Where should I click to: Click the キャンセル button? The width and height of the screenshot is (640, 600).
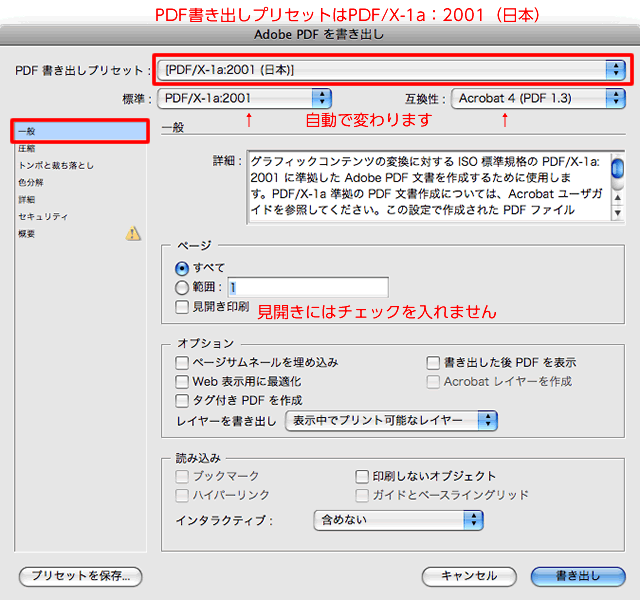tap(469, 576)
